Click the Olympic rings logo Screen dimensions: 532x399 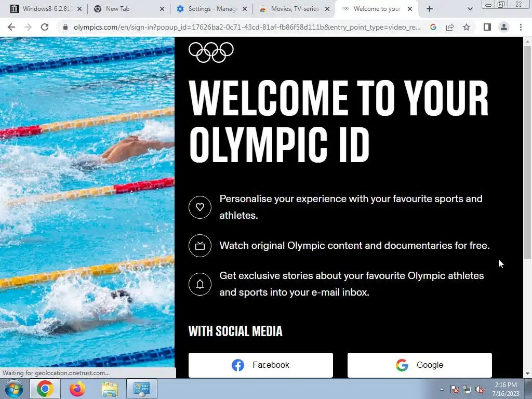pyautogui.click(x=211, y=52)
